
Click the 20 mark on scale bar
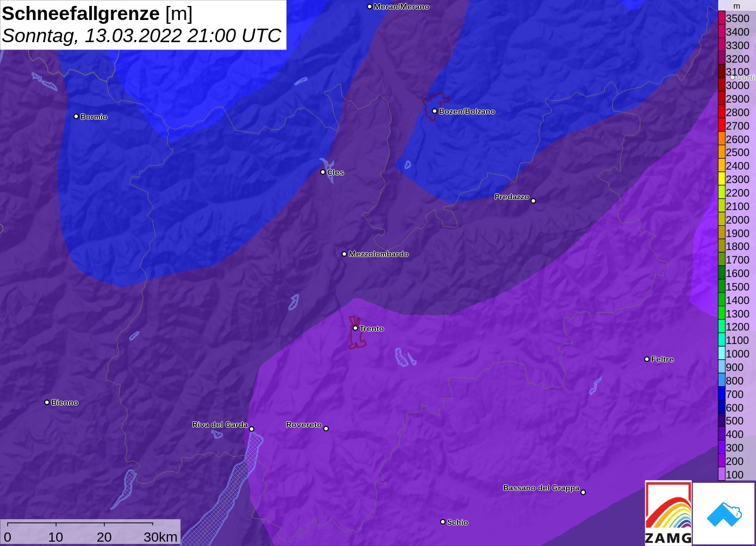[104, 537]
